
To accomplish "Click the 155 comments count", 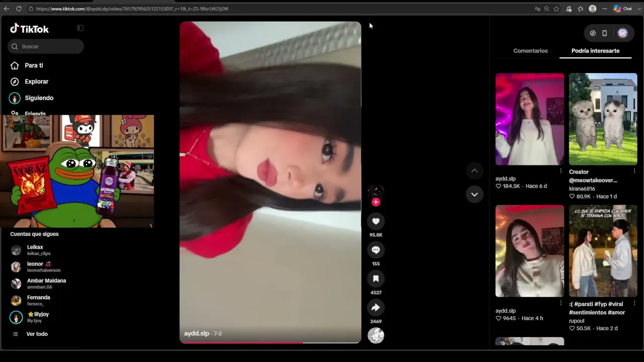I will coord(376,263).
